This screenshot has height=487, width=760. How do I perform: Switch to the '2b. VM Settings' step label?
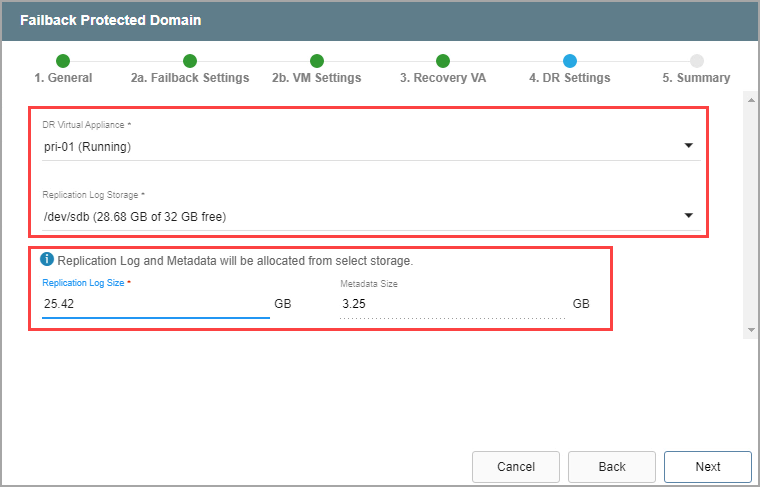(x=317, y=78)
